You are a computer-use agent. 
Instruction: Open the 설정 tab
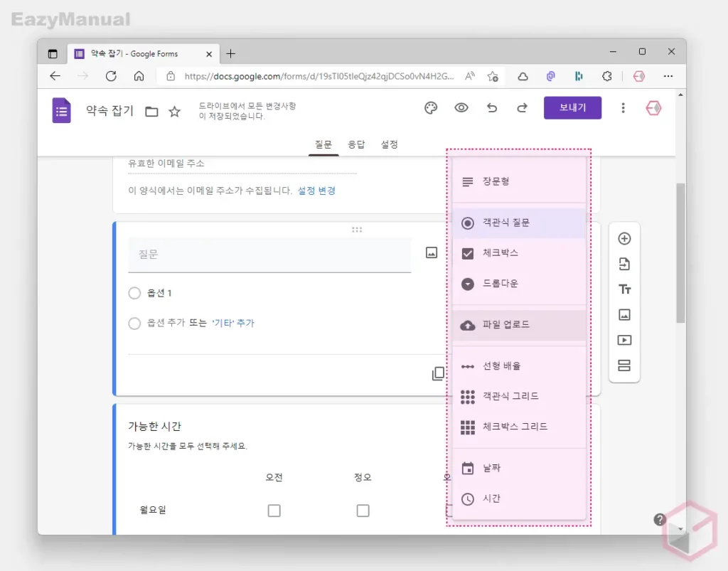pyautogui.click(x=388, y=144)
